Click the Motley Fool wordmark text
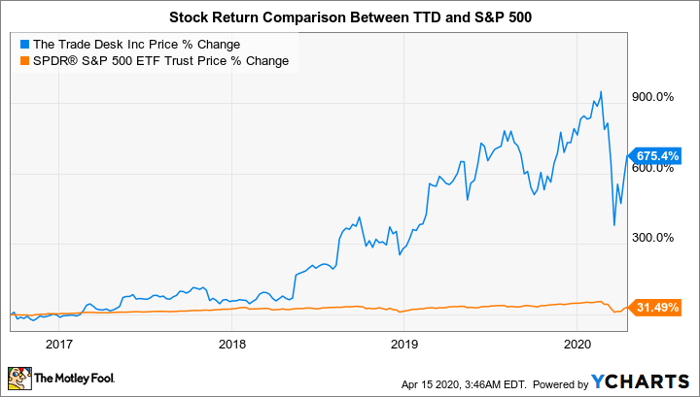 pos(75,378)
